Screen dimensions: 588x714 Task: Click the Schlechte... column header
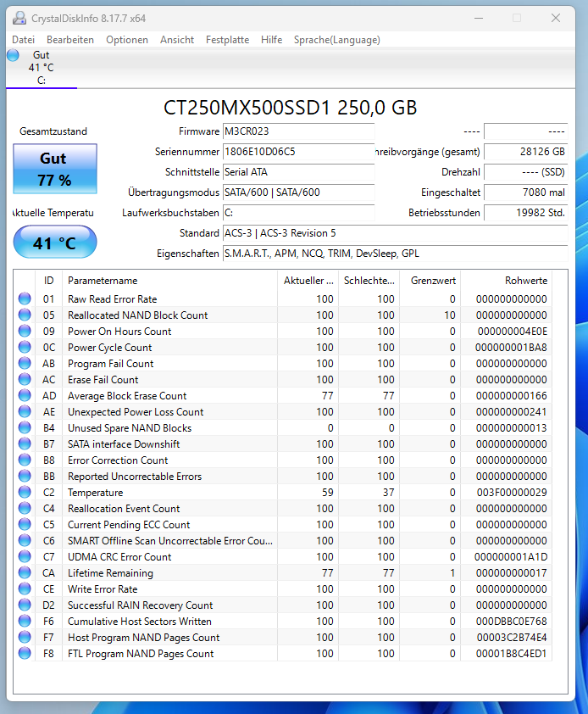click(x=369, y=281)
